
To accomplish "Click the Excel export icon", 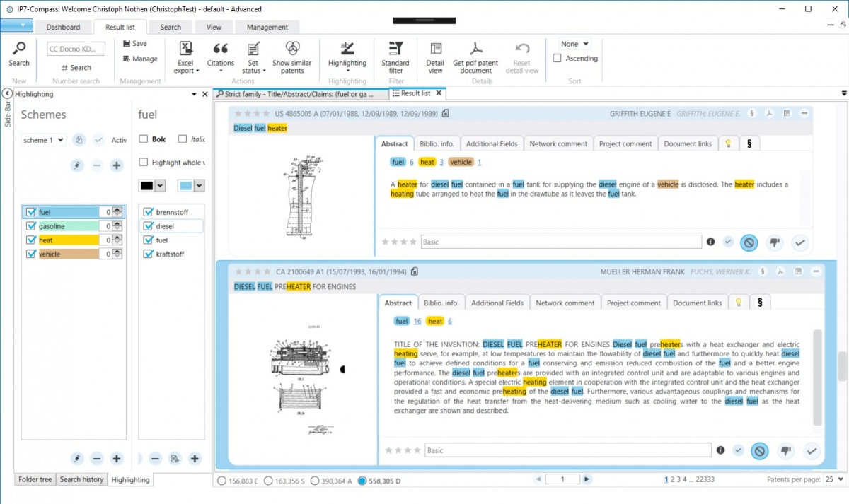I will pos(185,49).
